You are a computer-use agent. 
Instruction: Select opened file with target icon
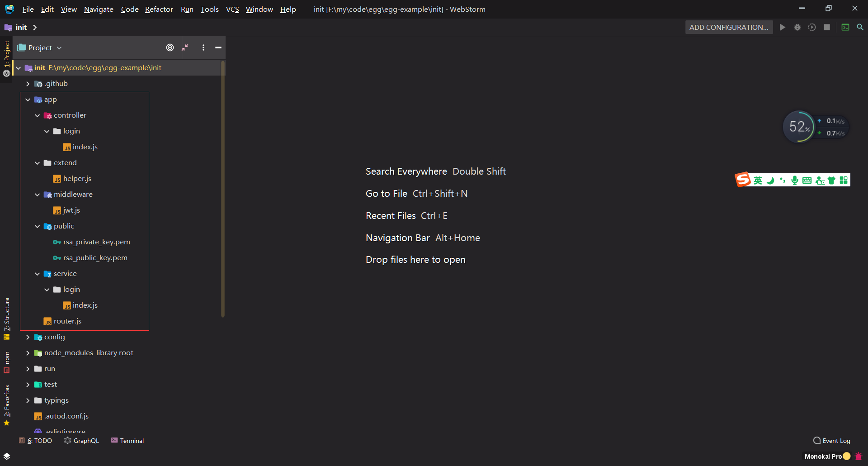tap(170, 48)
